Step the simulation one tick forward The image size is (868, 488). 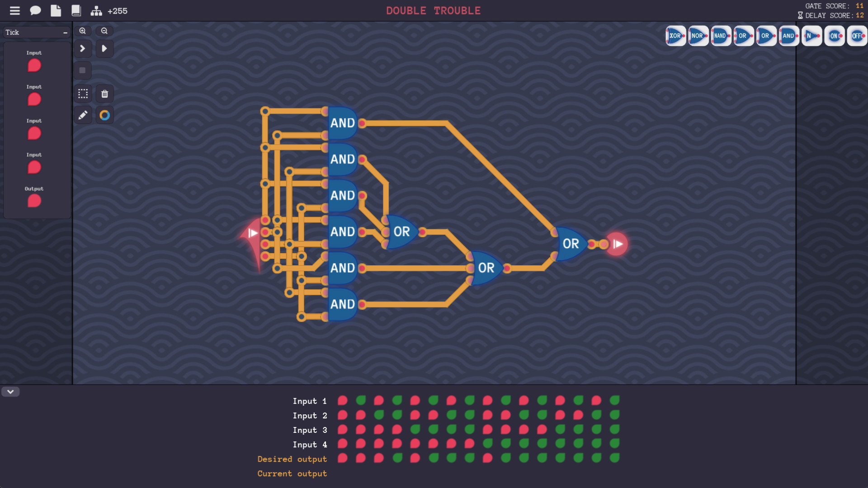pyautogui.click(x=83, y=48)
